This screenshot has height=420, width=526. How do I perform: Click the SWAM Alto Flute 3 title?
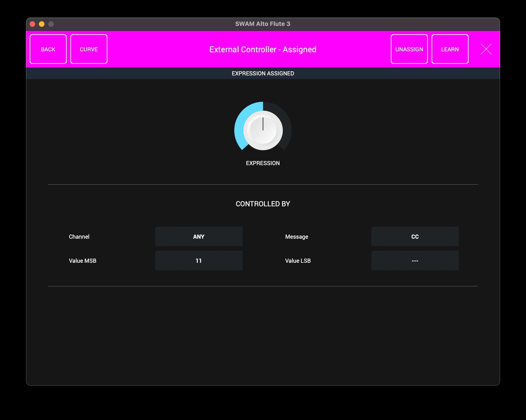(x=263, y=24)
